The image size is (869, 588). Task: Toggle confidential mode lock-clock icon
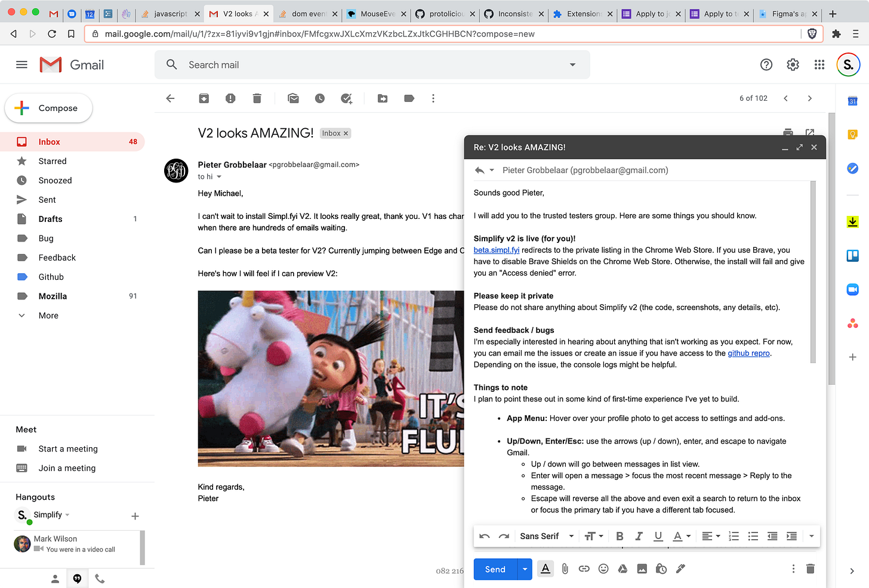click(x=661, y=569)
